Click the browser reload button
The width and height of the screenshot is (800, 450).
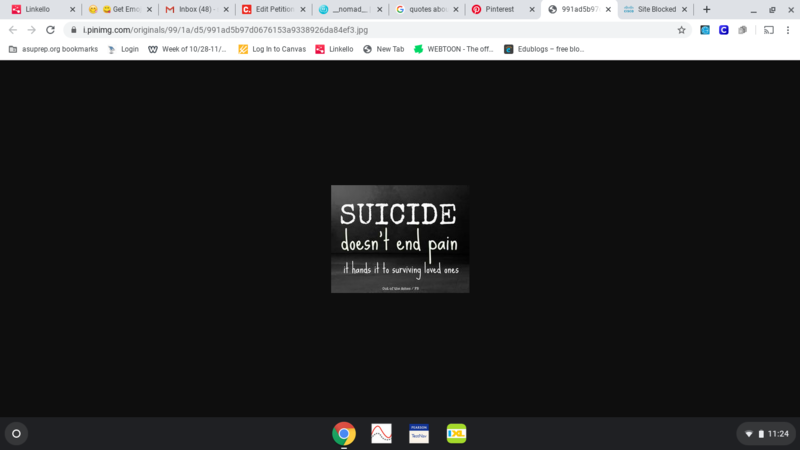pyautogui.click(x=50, y=30)
